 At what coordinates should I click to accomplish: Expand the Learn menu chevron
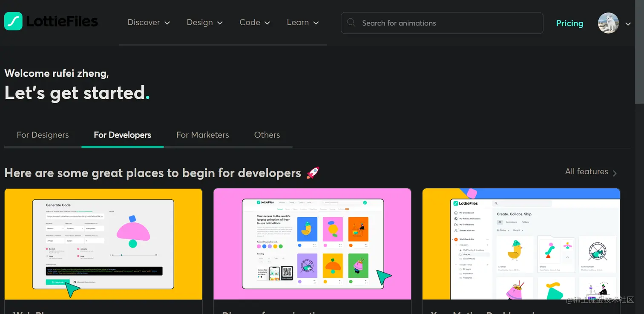coord(316,23)
